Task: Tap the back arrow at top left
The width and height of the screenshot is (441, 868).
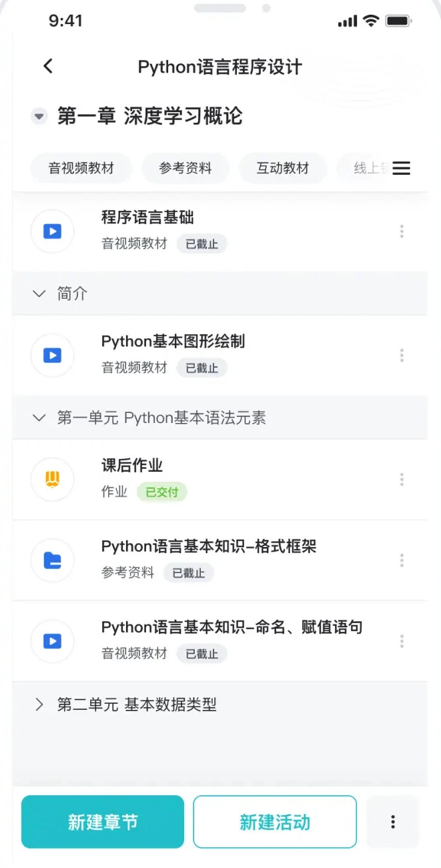Action: point(47,65)
